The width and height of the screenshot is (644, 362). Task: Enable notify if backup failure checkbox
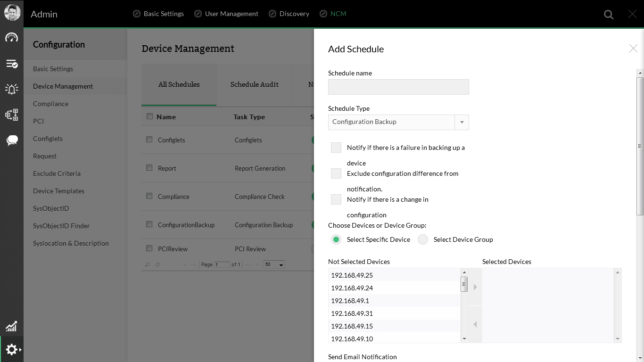coord(336,148)
